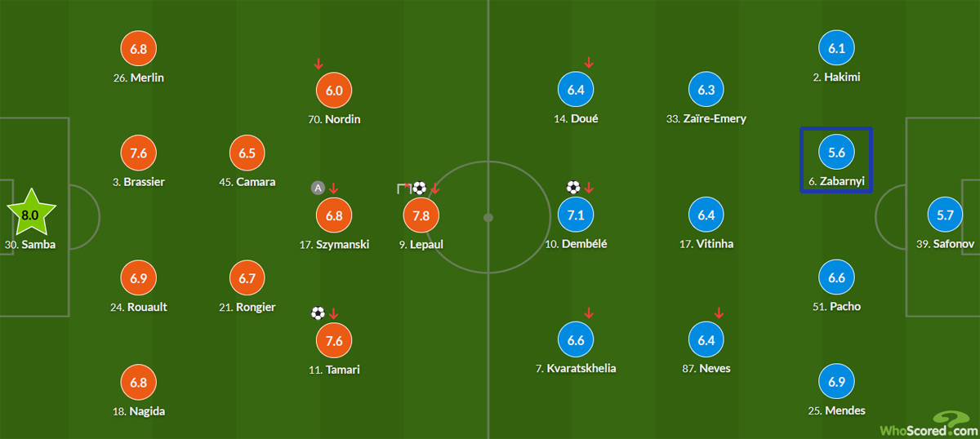980x439 pixels.
Task: Click the goal ball icon above Tamari
Action: pyautogui.click(x=318, y=313)
